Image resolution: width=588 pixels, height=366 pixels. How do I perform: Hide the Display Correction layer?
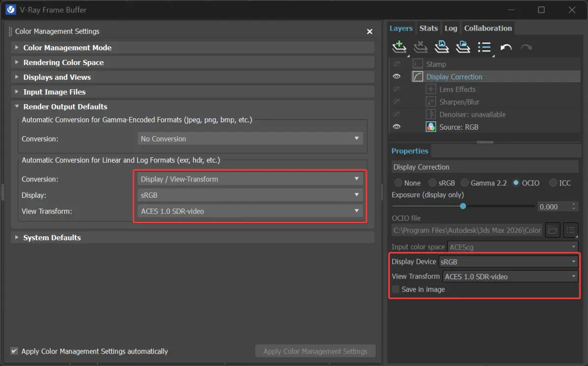[397, 76]
